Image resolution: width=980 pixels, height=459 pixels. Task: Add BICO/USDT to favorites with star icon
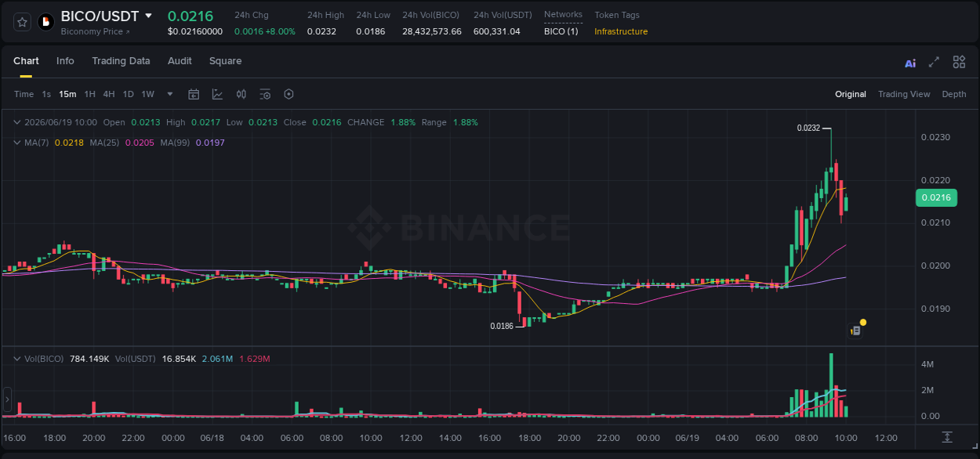click(23, 22)
